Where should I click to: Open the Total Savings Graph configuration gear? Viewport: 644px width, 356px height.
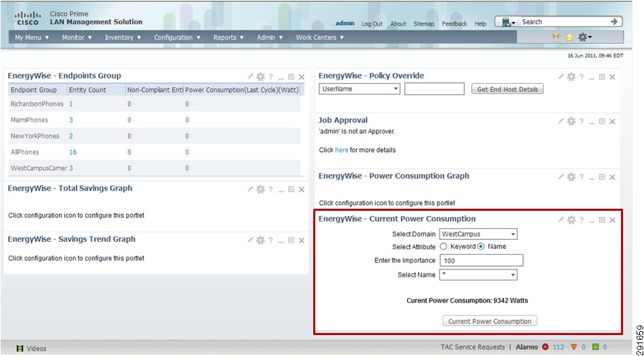click(x=261, y=189)
